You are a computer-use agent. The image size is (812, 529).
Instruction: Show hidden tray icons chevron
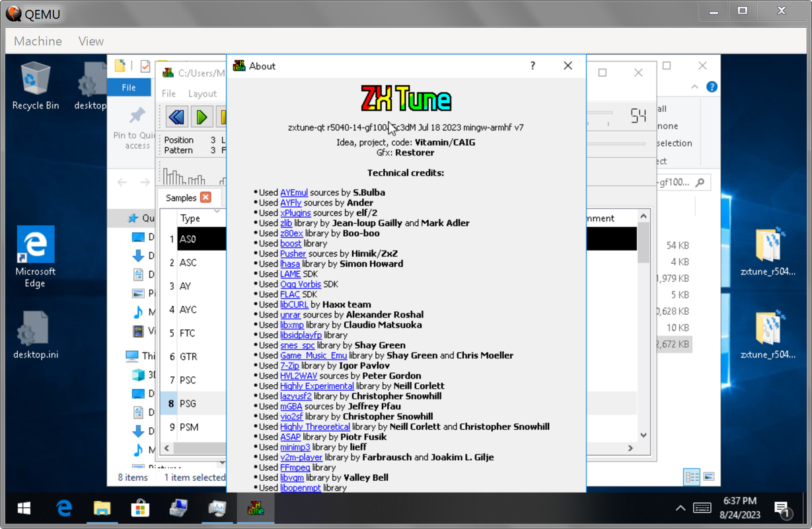[x=680, y=509]
